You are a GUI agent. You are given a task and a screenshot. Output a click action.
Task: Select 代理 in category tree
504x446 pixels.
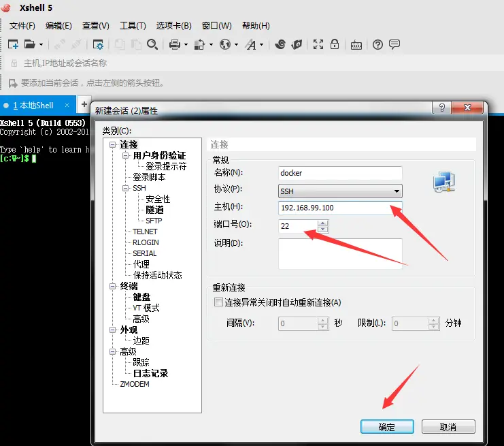point(141,264)
